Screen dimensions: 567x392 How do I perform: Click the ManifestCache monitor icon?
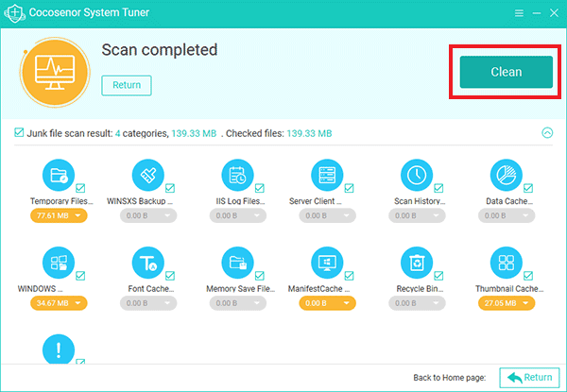pyautogui.click(x=327, y=263)
